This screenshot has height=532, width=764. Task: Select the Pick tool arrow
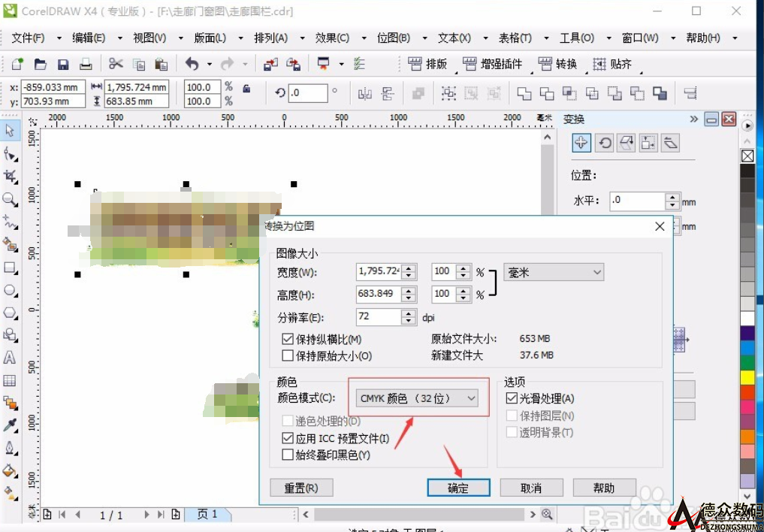(x=10, y=131)
